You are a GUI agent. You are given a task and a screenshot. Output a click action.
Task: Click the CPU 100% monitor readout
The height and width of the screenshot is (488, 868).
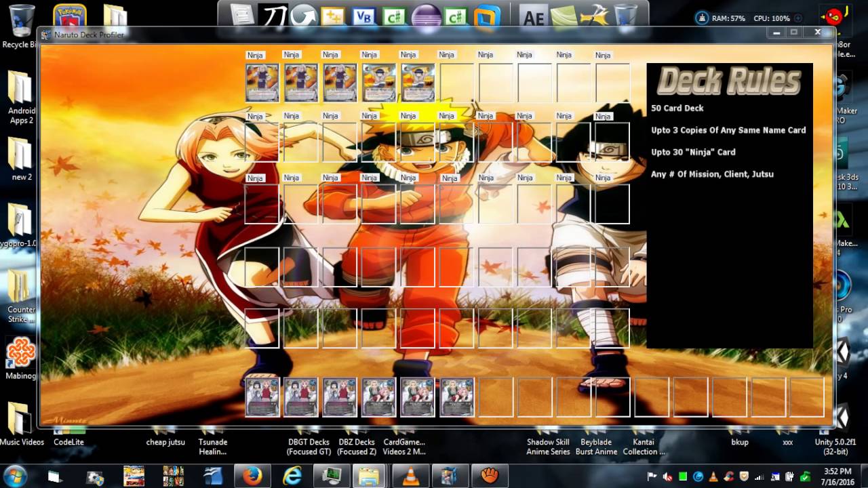772,19
